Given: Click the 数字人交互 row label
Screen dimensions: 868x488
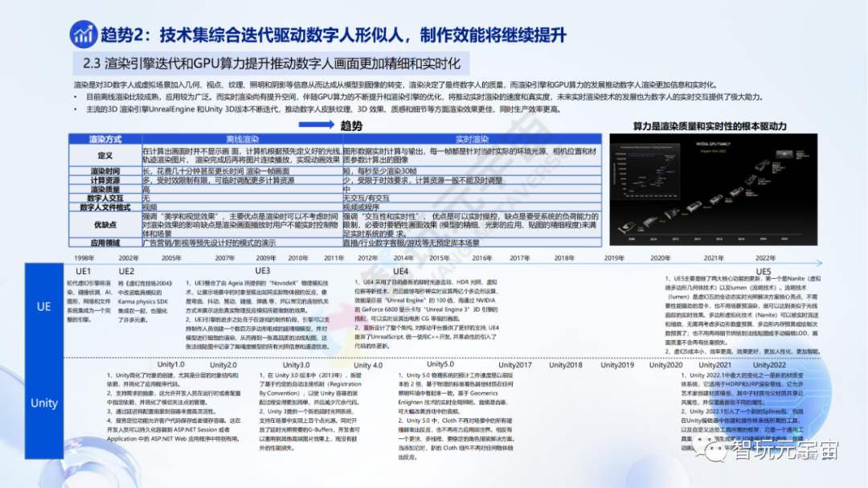Looking at the screenshot, I should coord(105,198).
